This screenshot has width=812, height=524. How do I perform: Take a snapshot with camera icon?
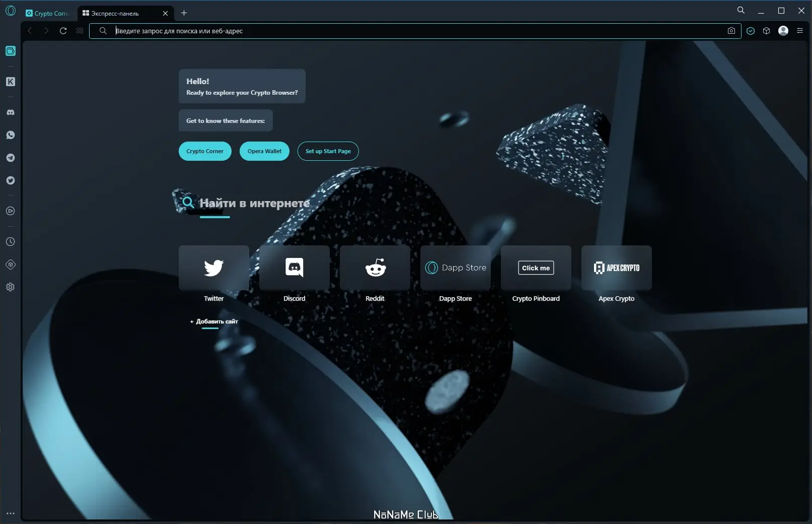pos(731,31)
